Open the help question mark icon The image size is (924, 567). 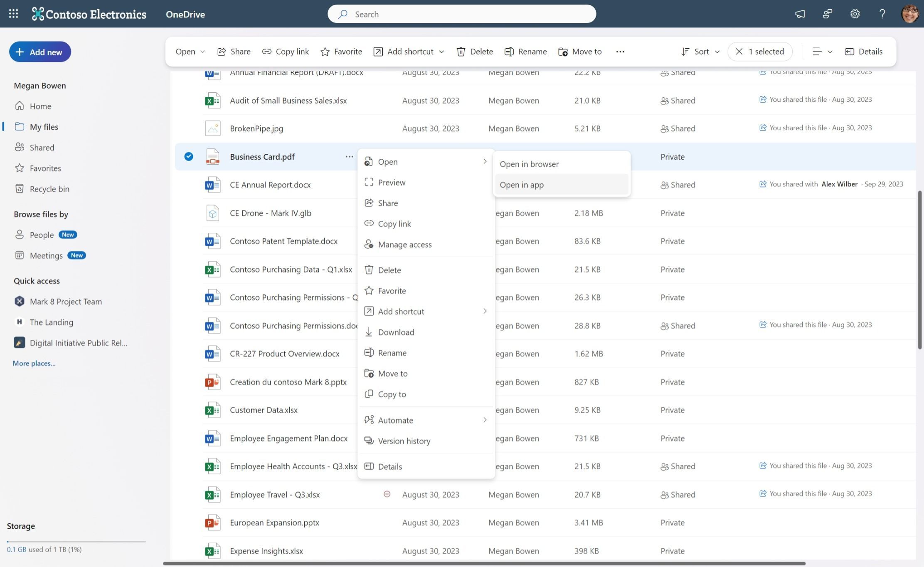pyautogui.click(x=882, y=14)
